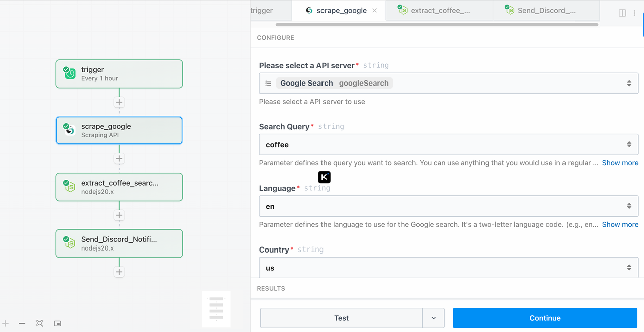Expand the Language field selector arrows
This screenshot has width=644, height=332.
[x=629, y=206]
